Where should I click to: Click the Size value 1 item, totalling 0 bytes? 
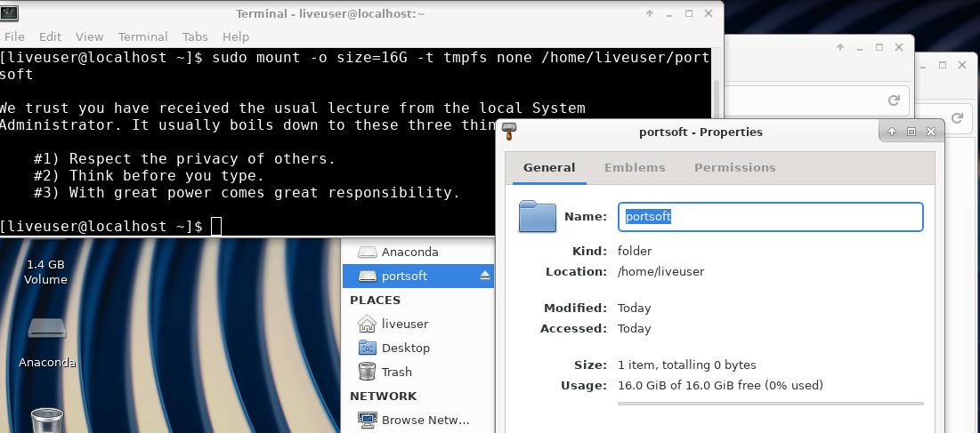pyautogui.click(x=687, y=365)
